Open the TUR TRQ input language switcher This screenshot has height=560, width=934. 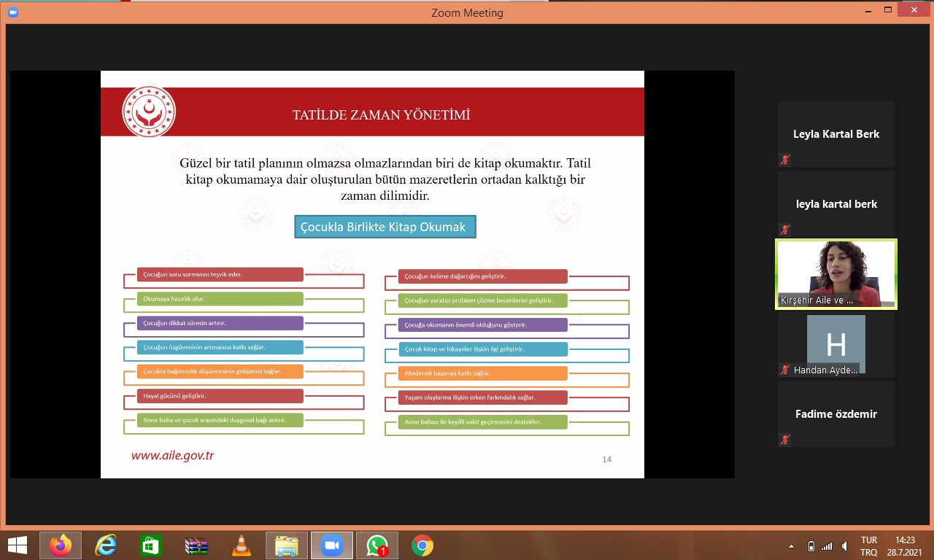coord(868,546)
